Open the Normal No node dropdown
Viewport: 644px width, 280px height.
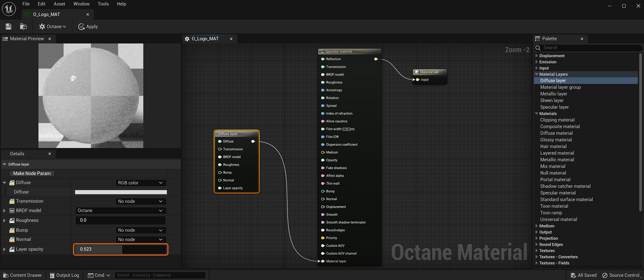click(141, 239)
